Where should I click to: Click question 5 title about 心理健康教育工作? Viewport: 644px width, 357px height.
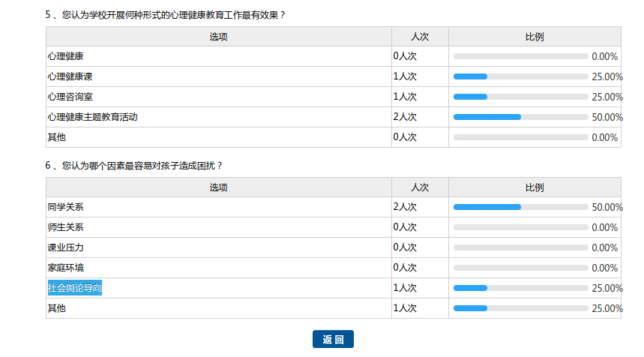click(165, 15)
